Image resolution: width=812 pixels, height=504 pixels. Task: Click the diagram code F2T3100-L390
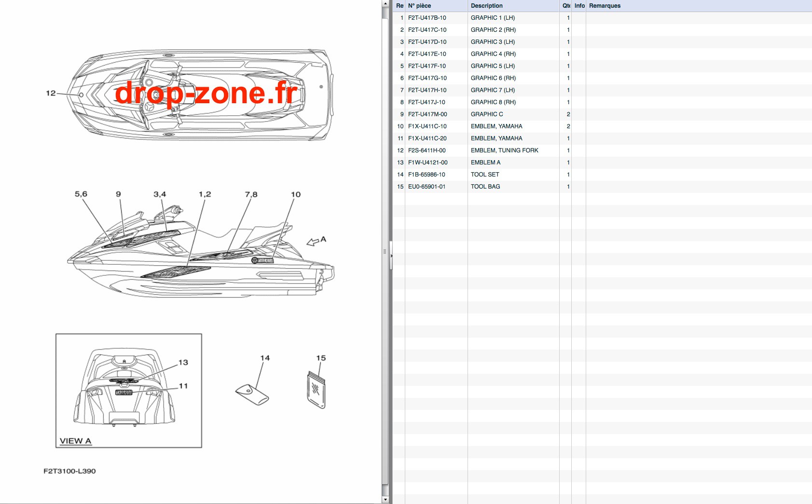pyautogui.click(x=69, y=471)
